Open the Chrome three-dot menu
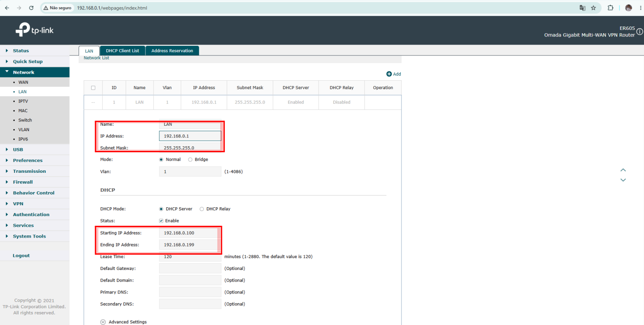Viewport: 644px width, 325px height. [x=640, y=8]
